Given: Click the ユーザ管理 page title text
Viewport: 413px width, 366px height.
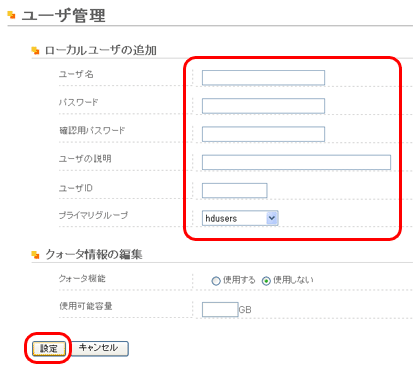Looking at the screenshot, I should [64, 16].
